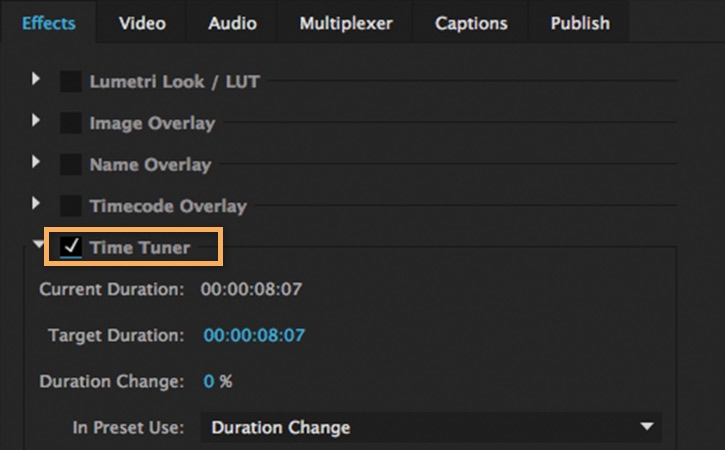Expand the Lumetri Look / LUT section

pyautogui.click(x=37, y=80)
